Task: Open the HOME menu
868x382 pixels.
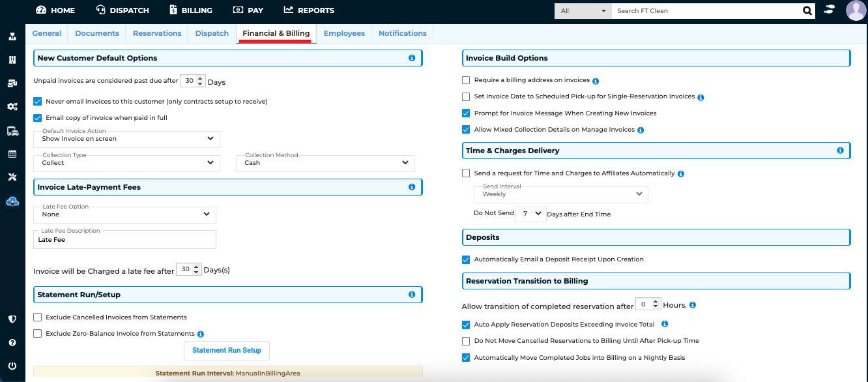Action: coord(55,10)
